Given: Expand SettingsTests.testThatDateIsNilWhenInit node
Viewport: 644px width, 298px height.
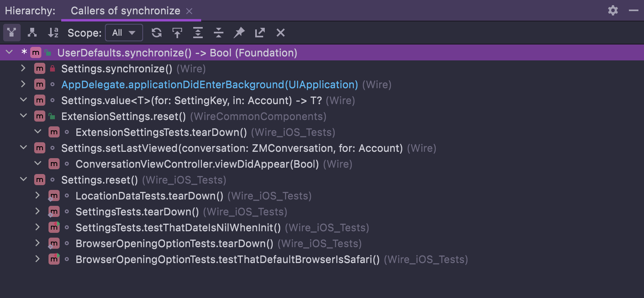Looking at the screenshot, I should (37, 227).
